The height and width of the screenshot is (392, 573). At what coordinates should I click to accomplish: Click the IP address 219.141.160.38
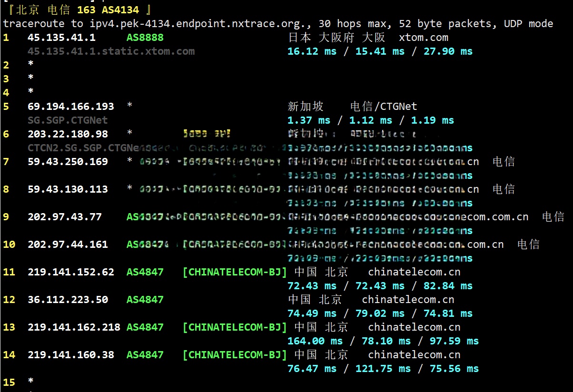click(71, 355)
